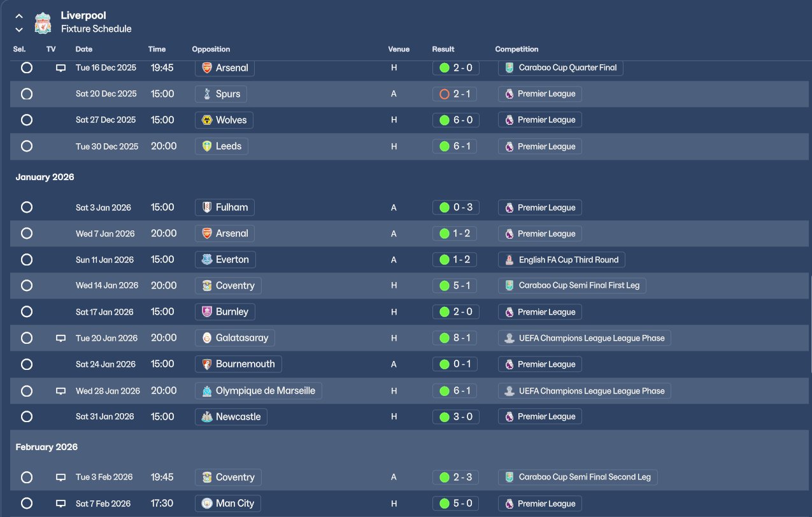The height and width of the screenshot is (517, 812).
Task: Open Premier League badge on Burnley row
Action: 539,311
